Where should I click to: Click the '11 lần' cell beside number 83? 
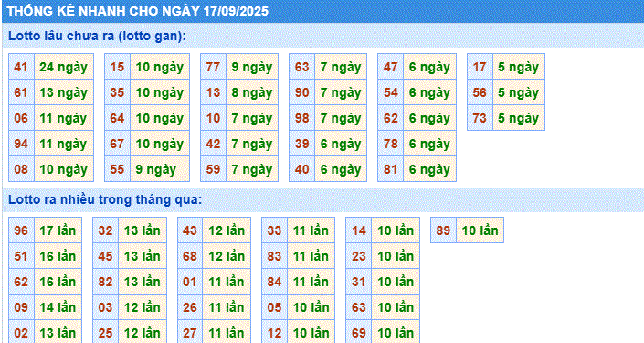[x=311, y=256]
